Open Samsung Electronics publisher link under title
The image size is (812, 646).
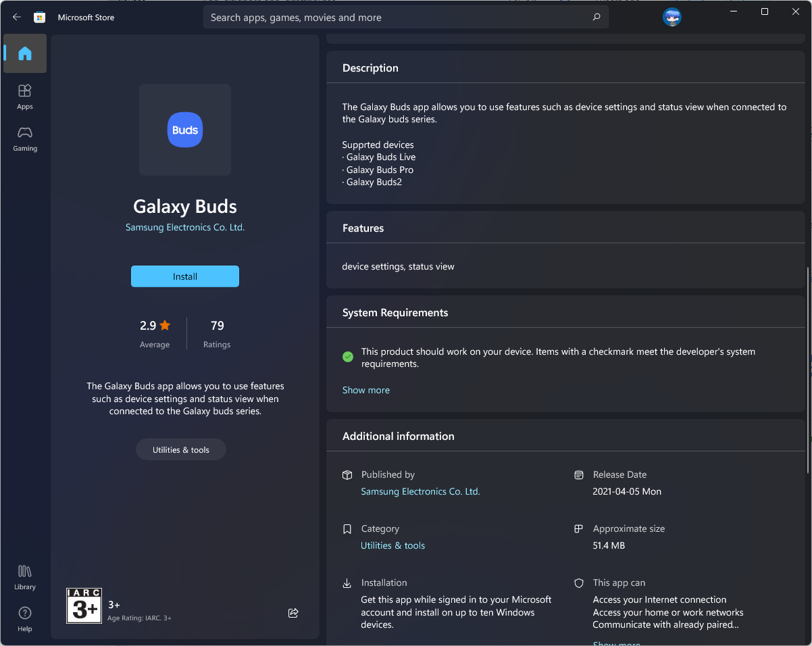pyautogui.click(x=185, y=228)
